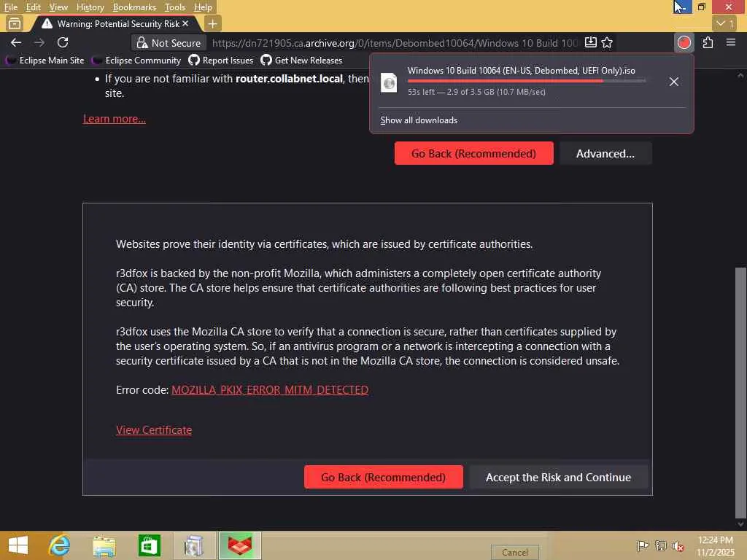This screenshot has height=560, width=747.
Task: Click the ISO download progress bar
Action: (527, 81)
